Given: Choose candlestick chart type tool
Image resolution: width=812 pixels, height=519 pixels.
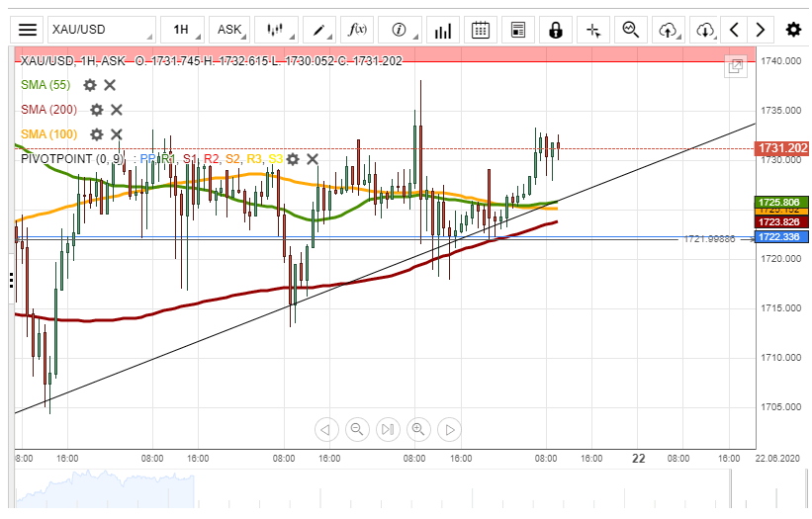Looking at the screenshot, I should (x=276, y=30).
